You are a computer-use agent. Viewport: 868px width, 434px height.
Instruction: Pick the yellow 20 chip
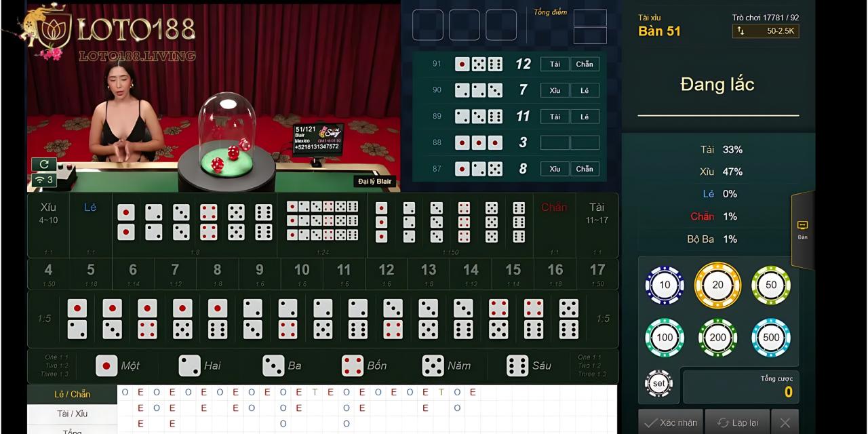[717, 285]
